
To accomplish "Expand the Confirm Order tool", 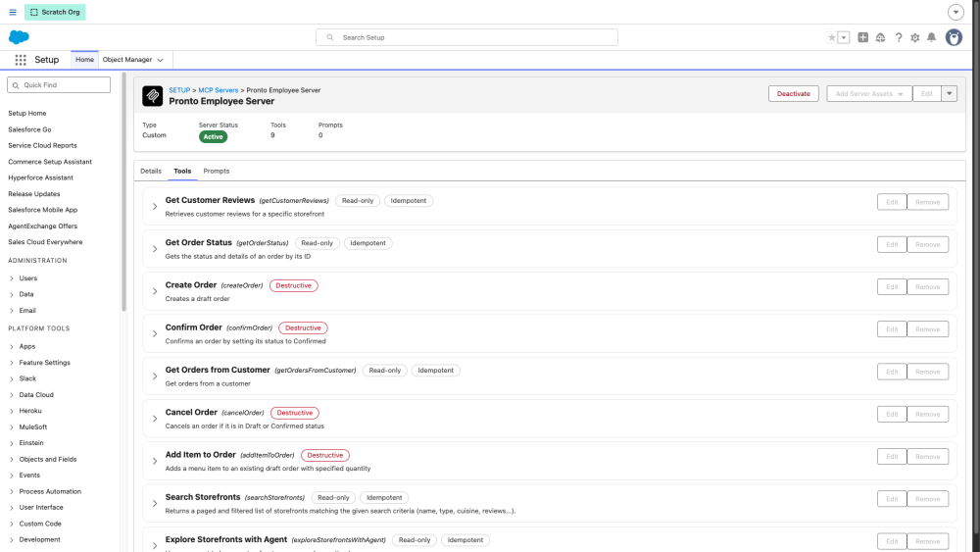I will point(155,333).
